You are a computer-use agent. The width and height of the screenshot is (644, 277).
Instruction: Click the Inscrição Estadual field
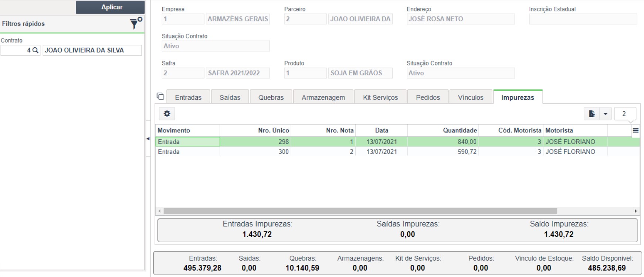pyautogui.click(x=583, y=19)
